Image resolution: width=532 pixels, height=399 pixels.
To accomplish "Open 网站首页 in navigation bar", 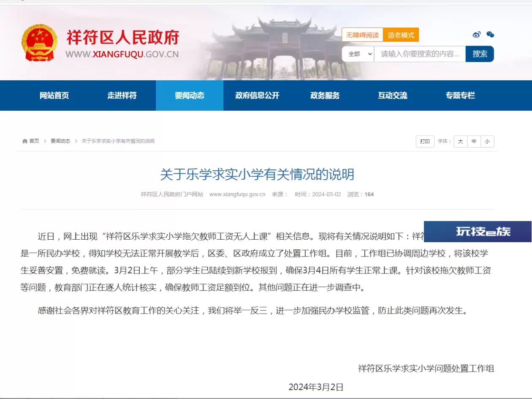I will click(54, 96).
